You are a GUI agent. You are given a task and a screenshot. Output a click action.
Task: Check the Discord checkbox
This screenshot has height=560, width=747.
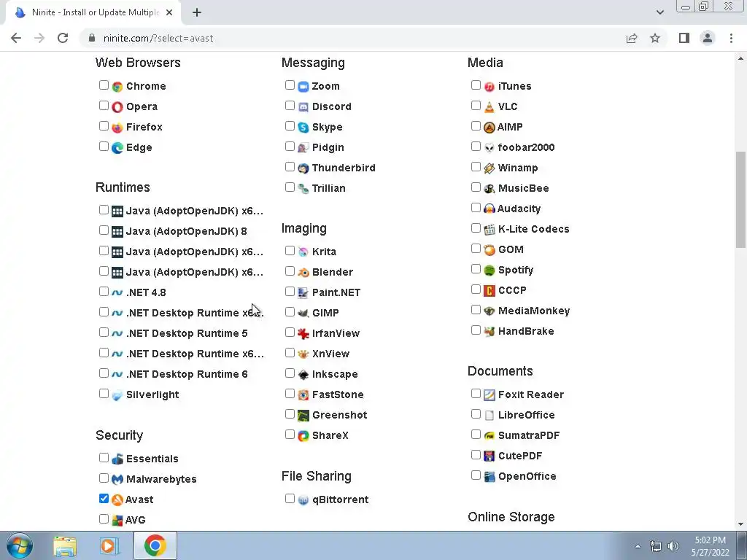click(x=290, y=106)
